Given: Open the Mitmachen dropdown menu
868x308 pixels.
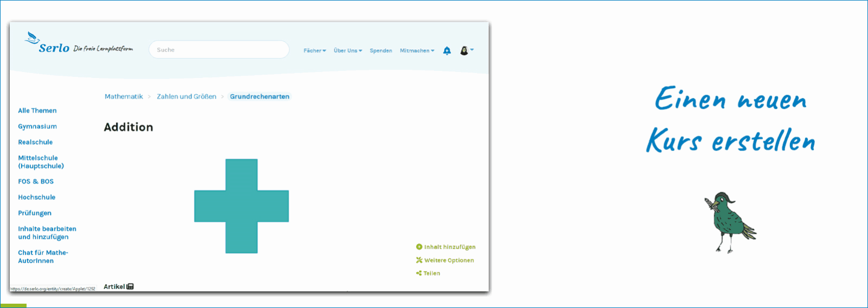Looking at the screenshot, I should click(x=417, y=50).
